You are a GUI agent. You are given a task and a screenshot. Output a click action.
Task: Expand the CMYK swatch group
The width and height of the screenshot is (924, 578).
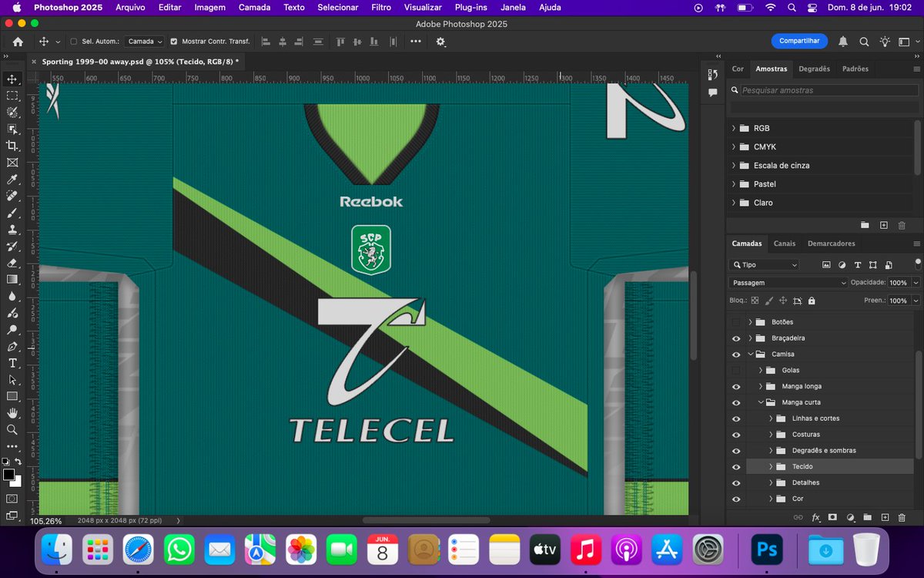click(734, 147)
